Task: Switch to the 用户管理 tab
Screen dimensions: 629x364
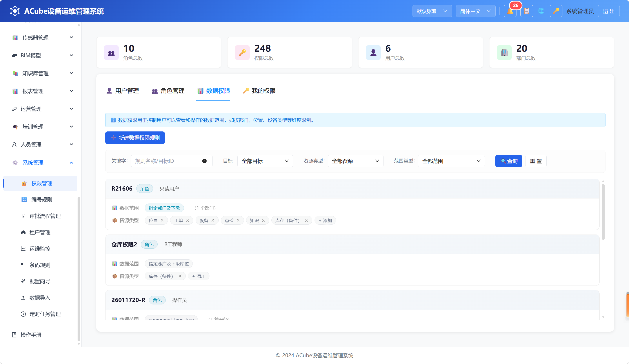Action: pyautogui.click(x=123, y=91)
